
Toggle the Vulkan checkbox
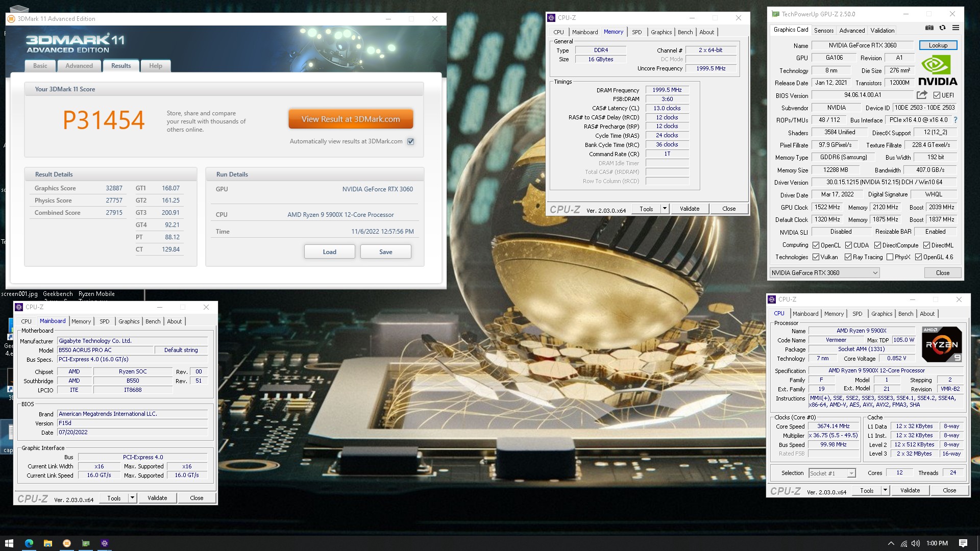[x=816, y=257]
